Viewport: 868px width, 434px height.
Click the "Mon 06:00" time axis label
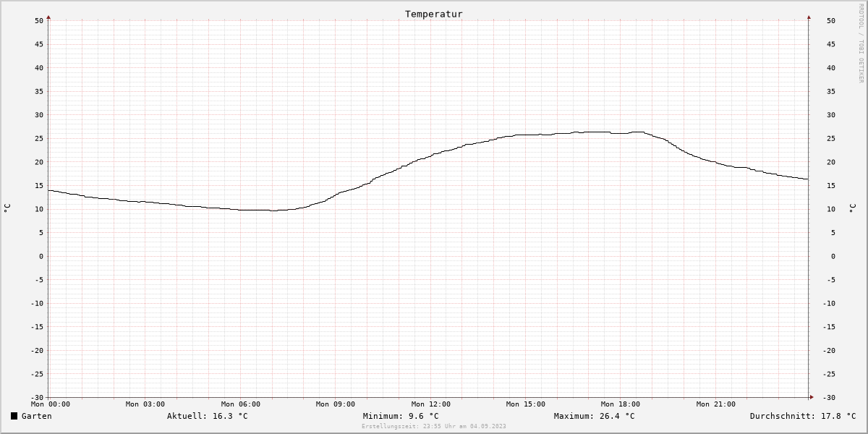coord(241,404)
